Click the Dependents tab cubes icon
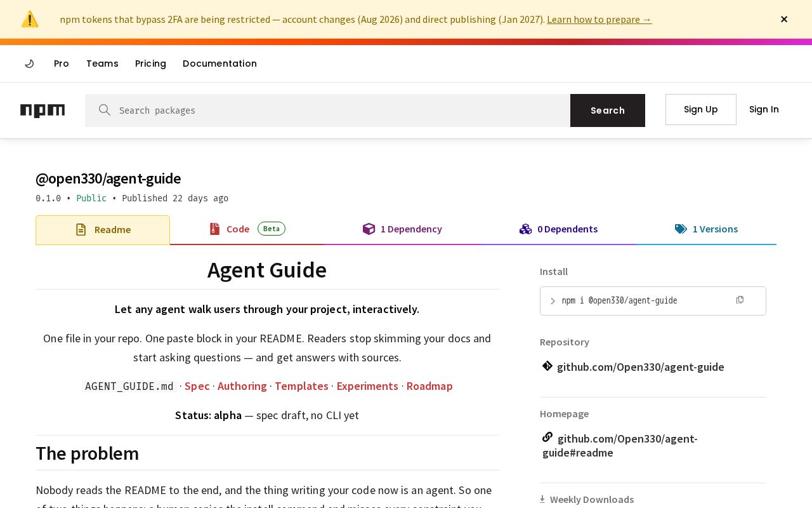The width and height of the screenshot is (812, 508). pyautogui.click(x=525, y=229)
